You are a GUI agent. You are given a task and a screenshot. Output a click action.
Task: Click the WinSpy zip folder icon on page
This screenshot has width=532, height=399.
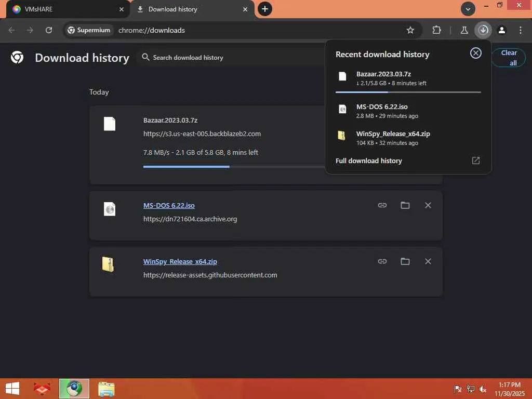(x=108, y=264)
